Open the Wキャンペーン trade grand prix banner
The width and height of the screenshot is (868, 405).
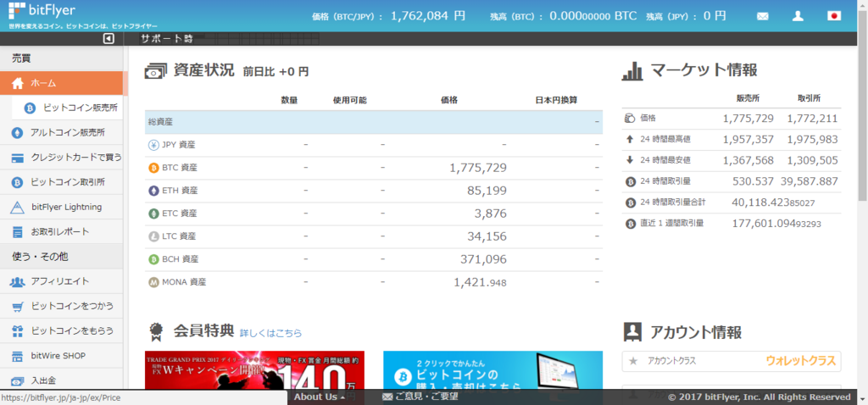click(x=254, y=370)
